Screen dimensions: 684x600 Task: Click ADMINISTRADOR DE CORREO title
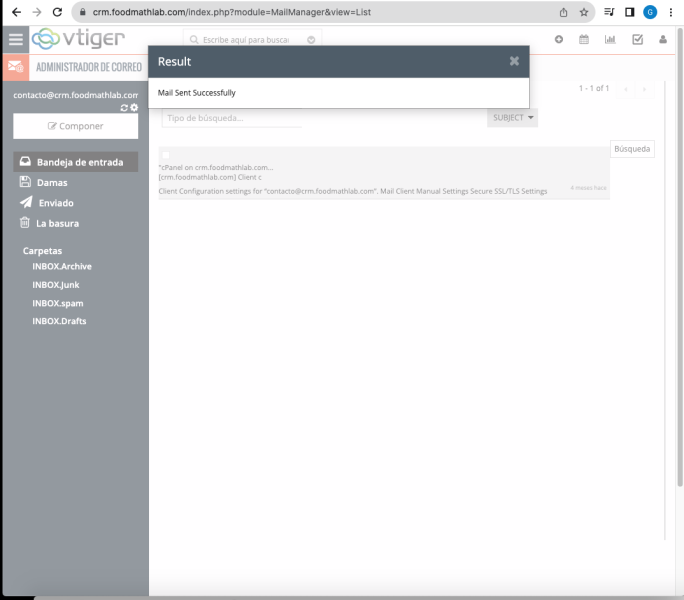(89, 67)
